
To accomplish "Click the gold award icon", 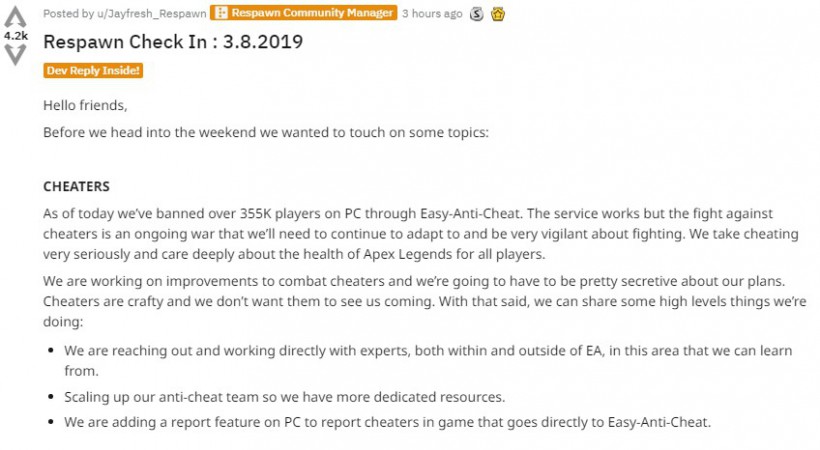I will coord(498,14).
